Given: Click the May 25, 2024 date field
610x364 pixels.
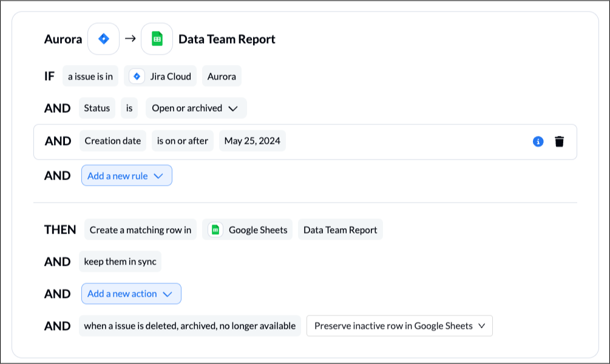Looking at the screenshot, I should 252,141.
